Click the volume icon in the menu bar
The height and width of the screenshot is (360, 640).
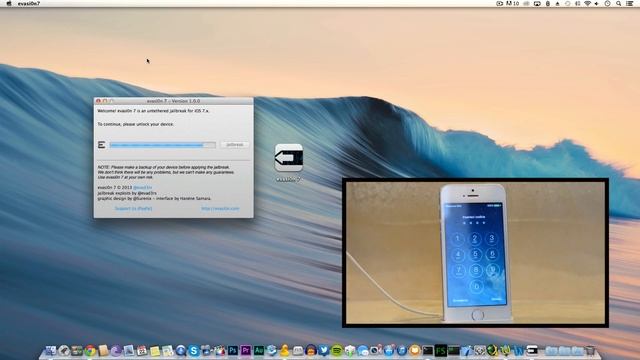[596, 3]
